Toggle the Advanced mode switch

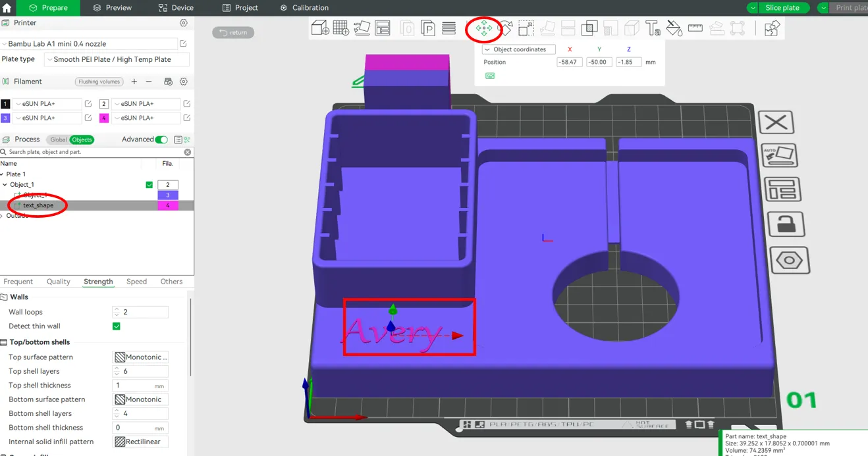pyautogui.click(x=161, y=139)
